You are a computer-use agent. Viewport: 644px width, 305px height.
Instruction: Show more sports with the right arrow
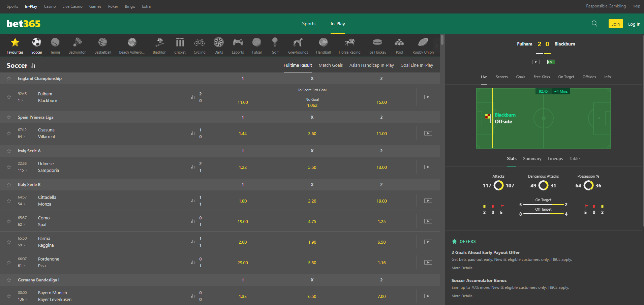coord(436,45)
